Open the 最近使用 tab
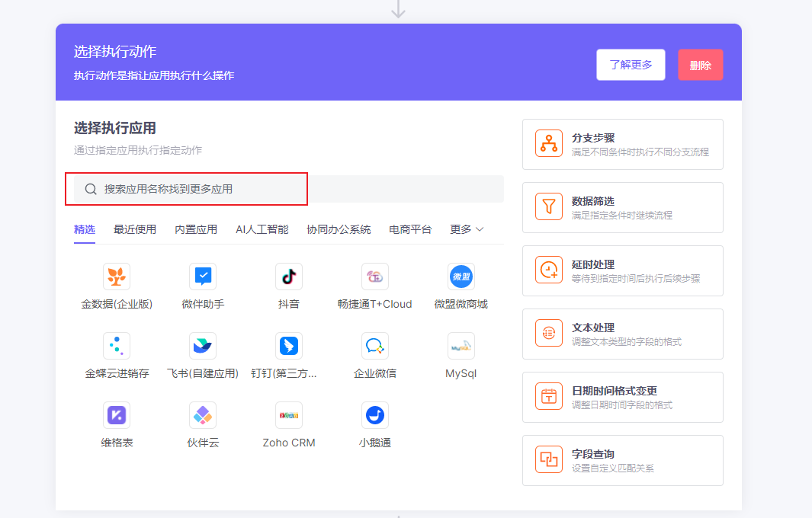Screen dimensions: 812x518 tap(135, 229)
